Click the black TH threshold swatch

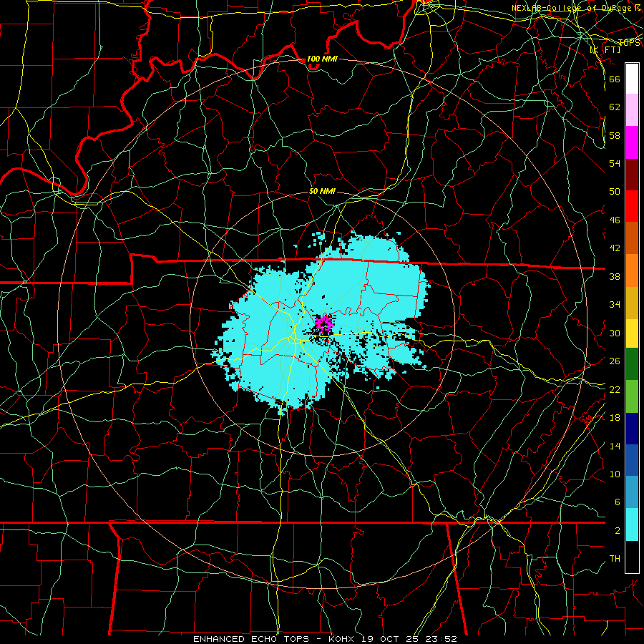(632, 557)
